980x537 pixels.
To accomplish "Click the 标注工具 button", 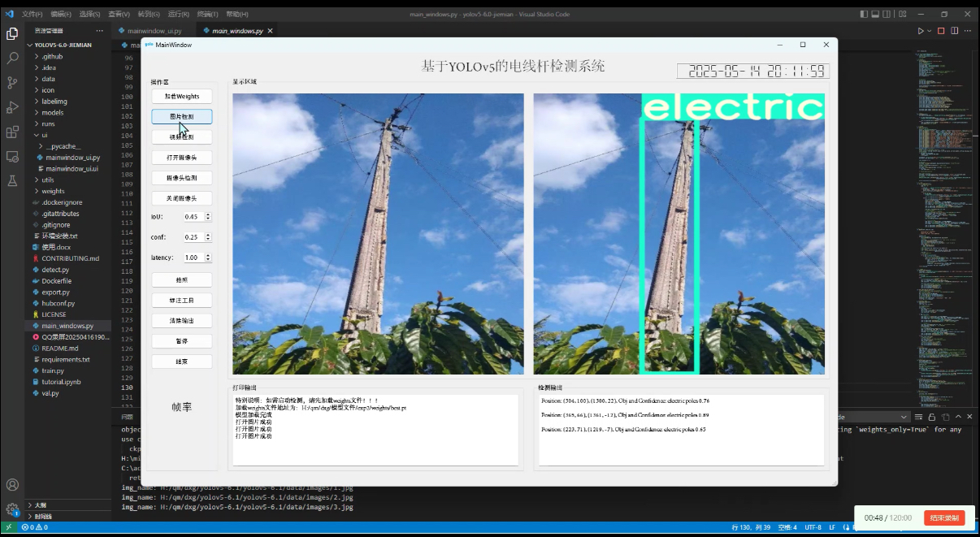I will click(x=182, y=300).
